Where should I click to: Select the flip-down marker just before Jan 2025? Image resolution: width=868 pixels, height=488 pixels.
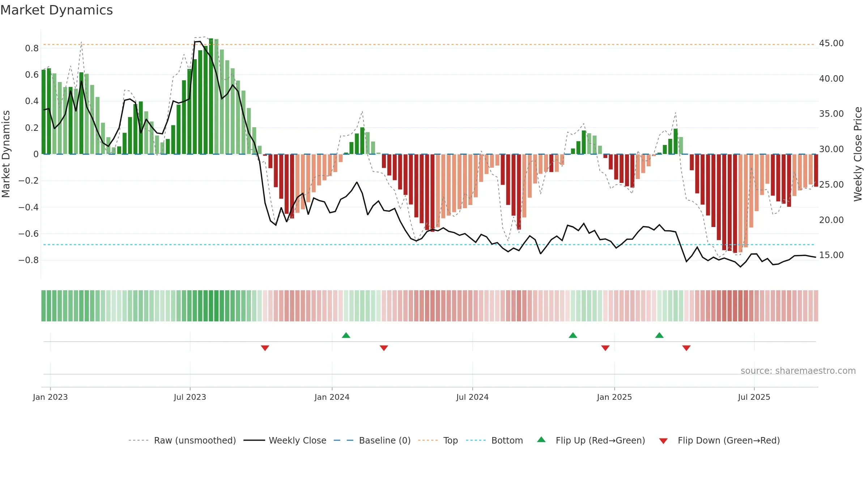pos(605,348)
